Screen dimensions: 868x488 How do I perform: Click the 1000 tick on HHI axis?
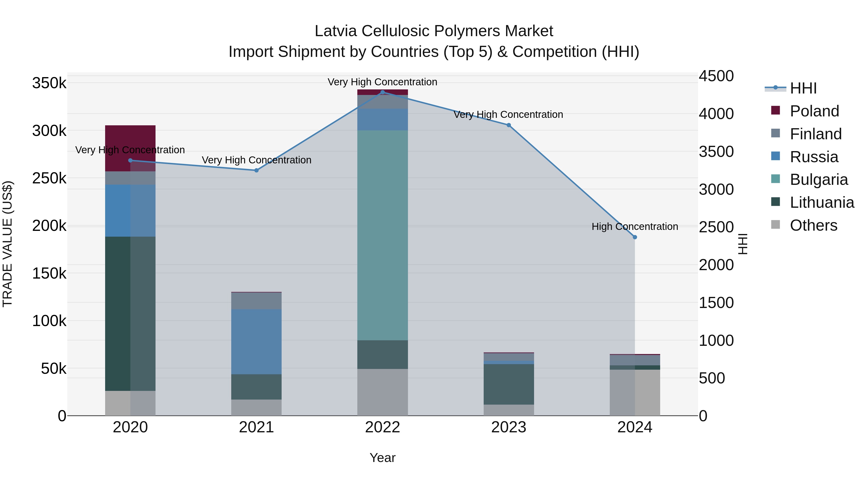(716, 341)
